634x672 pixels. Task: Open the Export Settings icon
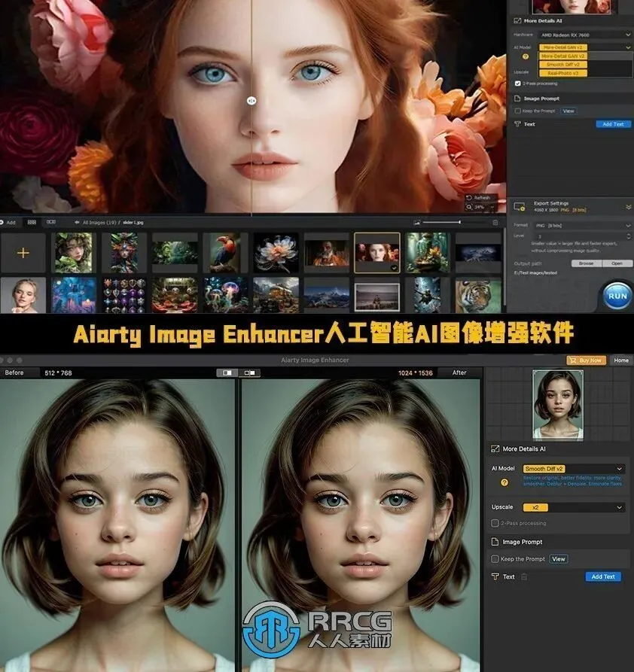(519, 207)
